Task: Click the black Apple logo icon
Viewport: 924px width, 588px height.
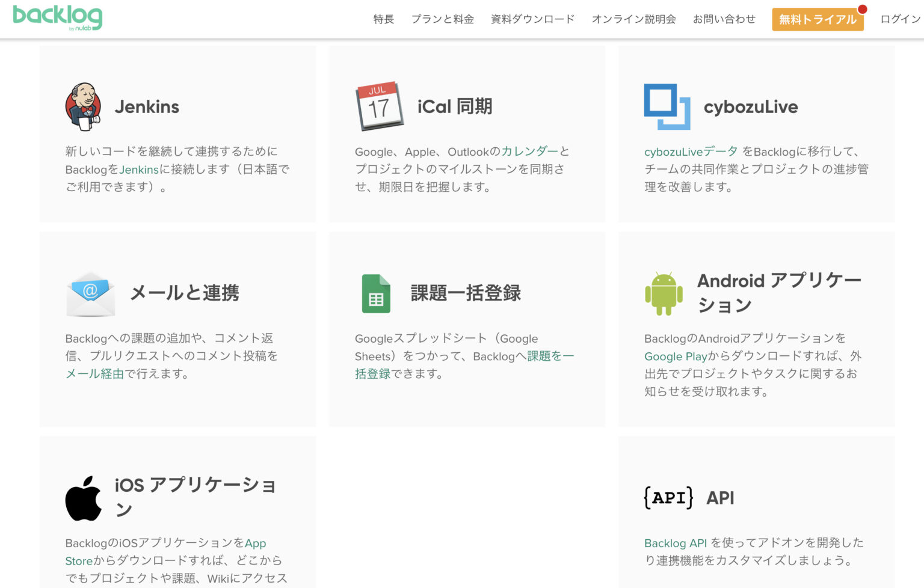Action: click(x=84, y=498)
